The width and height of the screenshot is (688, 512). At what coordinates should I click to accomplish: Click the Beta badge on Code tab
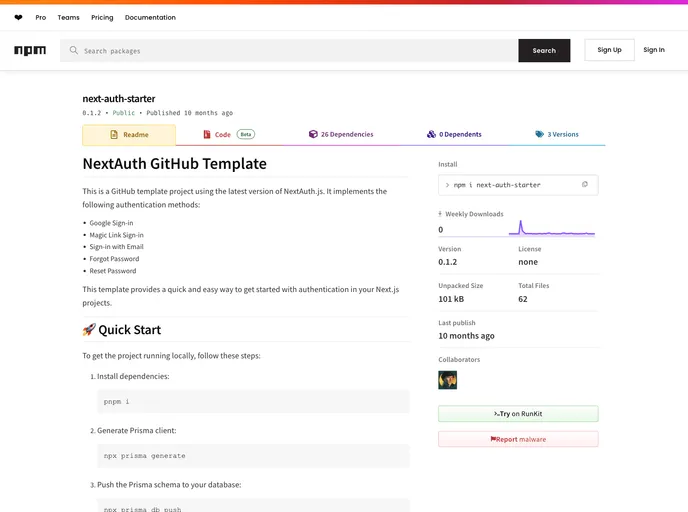click(x=246, y=134)
